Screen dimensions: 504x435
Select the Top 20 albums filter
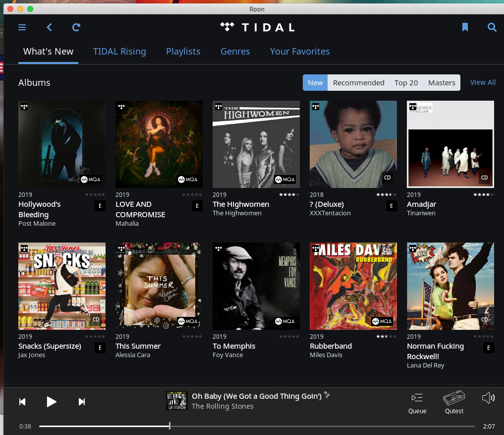point(406,83)
